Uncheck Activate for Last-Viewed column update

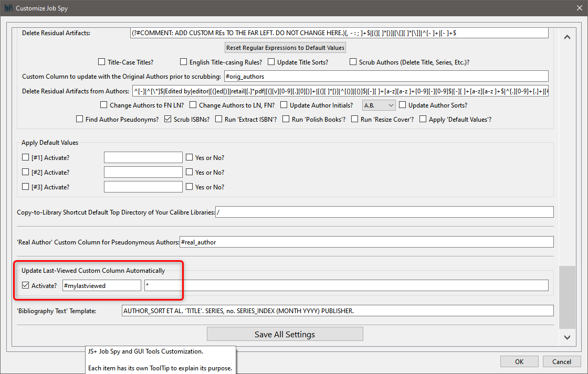point(26,285)
